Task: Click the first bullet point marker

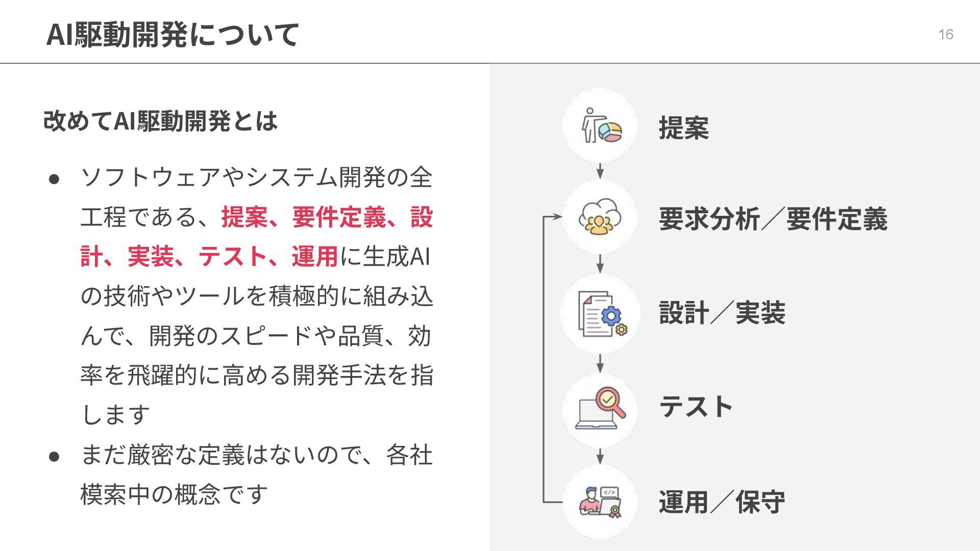Action: (x=55, y=179)
